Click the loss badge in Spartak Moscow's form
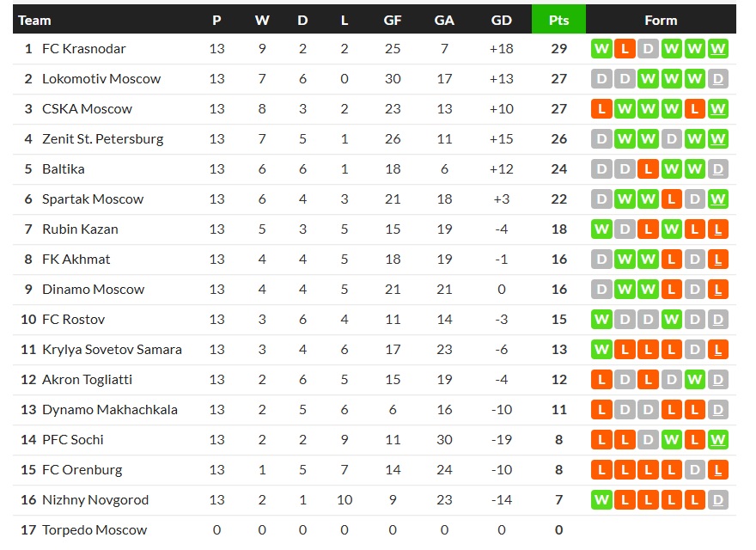Screen dimensions: 756x550 click(672, 199)
